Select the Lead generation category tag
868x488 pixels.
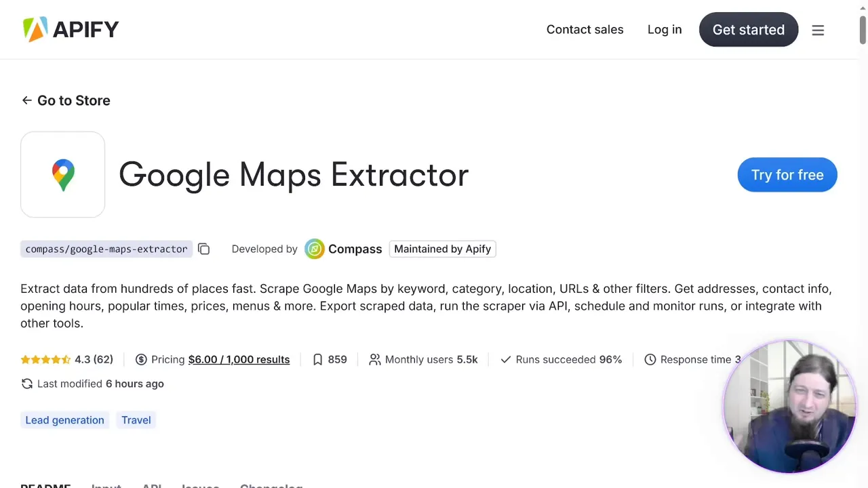[x=64, y=420]
